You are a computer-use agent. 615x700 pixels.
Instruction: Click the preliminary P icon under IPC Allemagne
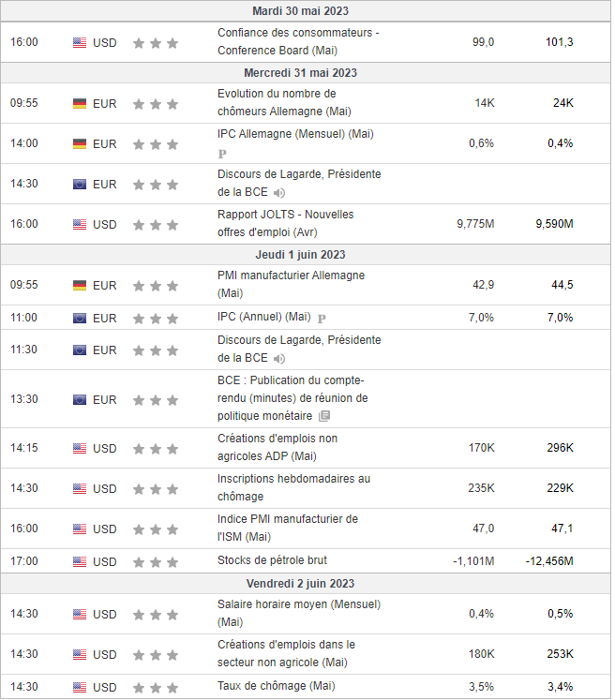(x=222, y=153)
